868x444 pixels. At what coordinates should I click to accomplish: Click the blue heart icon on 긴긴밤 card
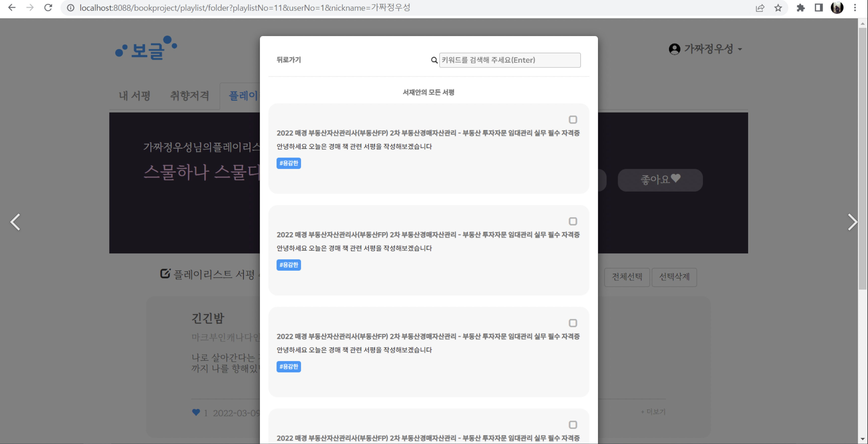(196, 412)
